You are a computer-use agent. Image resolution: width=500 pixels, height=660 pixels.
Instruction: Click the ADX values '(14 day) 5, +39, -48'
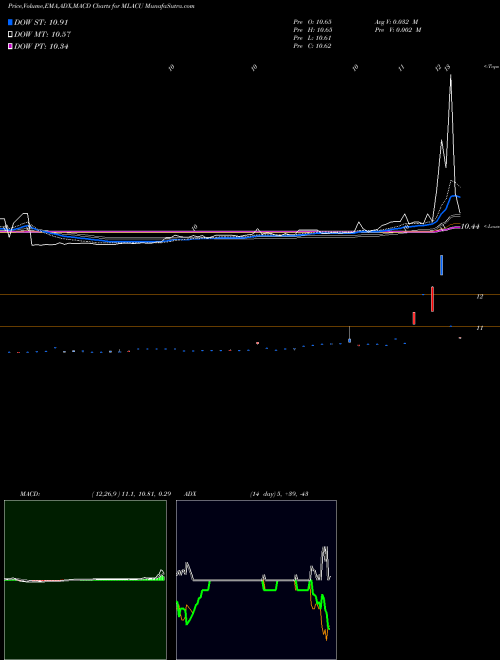(x=279, y=494)
